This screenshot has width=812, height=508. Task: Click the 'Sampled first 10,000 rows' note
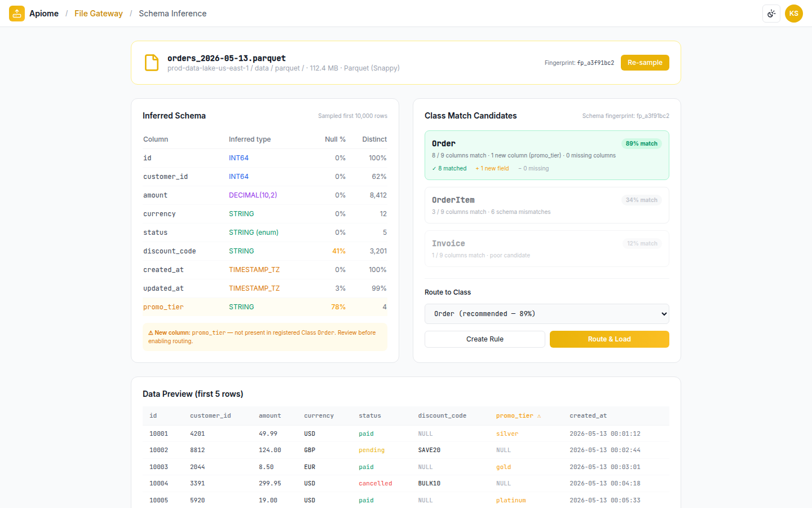click(x=352, y=116)
